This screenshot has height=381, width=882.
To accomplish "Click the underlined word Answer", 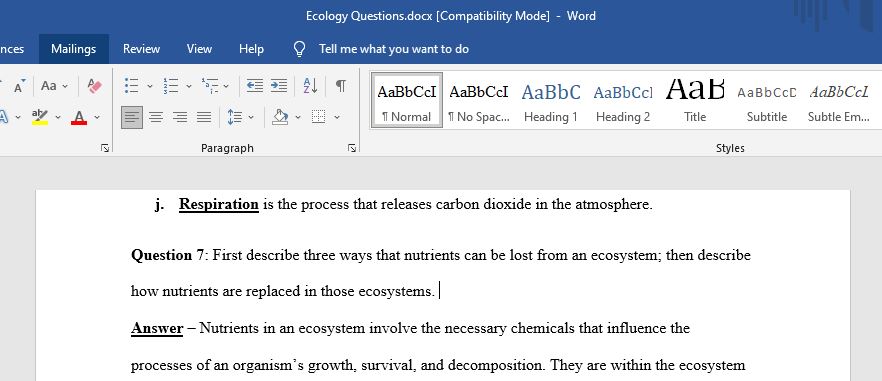I will [157, 328].
